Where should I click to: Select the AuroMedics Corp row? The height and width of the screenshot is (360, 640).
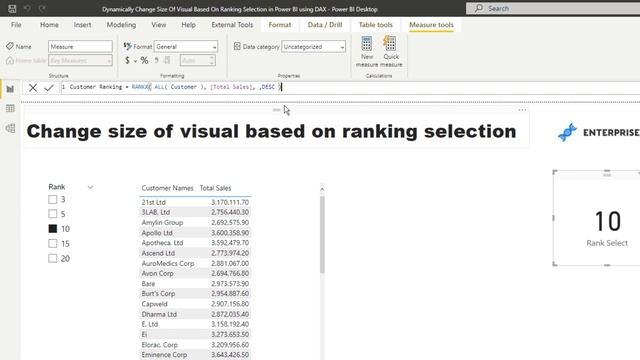click(x=195, y=263)
